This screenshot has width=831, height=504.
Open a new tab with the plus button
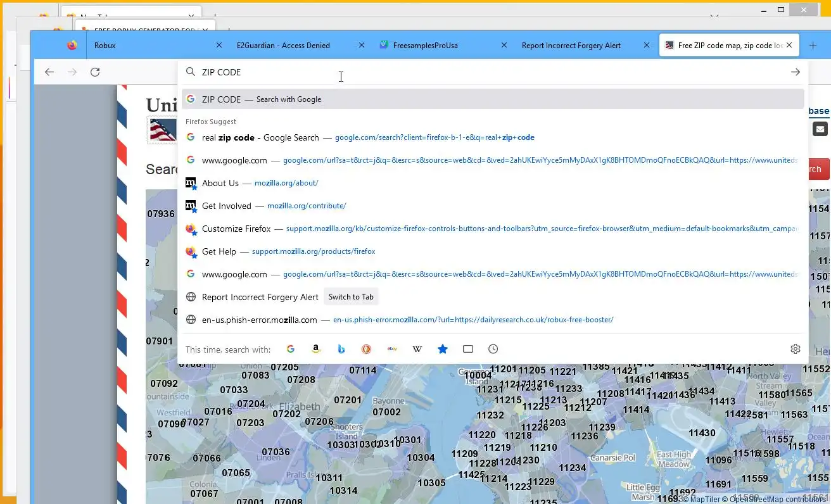point(813,46)
